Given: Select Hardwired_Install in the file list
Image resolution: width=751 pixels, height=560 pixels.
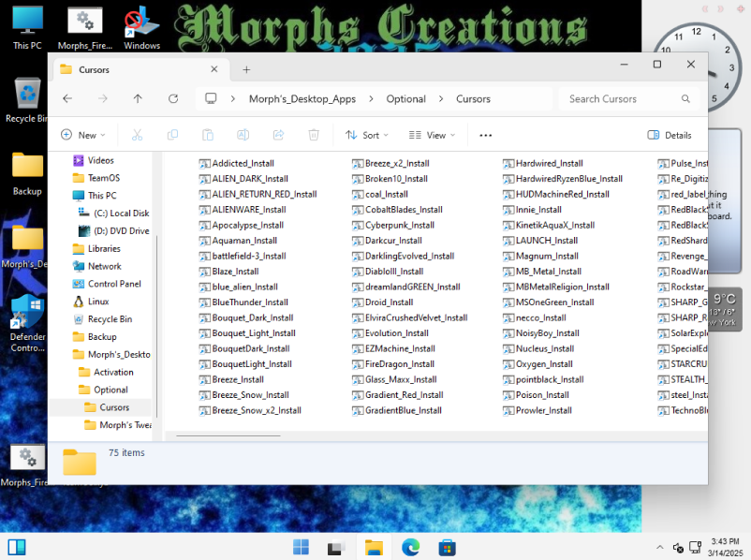Looking at the screenshot, I should pos(543,163).
